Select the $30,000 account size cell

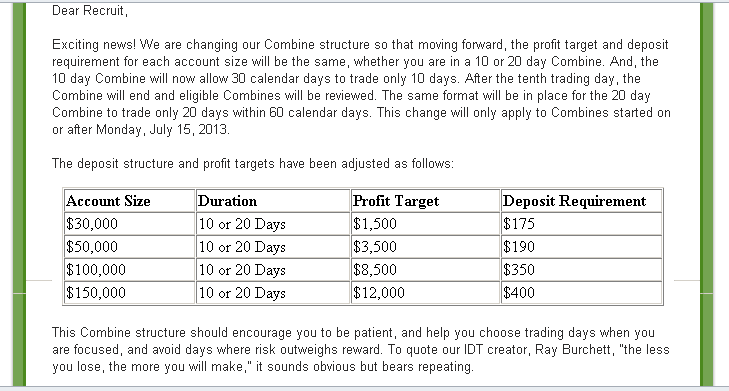tap(129, 224)
